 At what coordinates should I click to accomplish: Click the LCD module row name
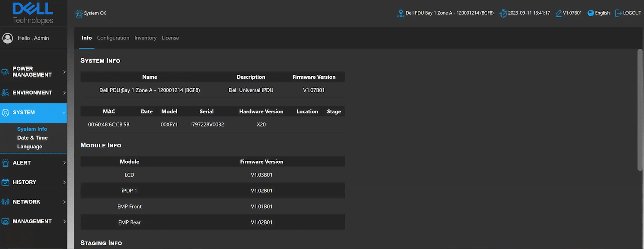[x=129, y=175]
